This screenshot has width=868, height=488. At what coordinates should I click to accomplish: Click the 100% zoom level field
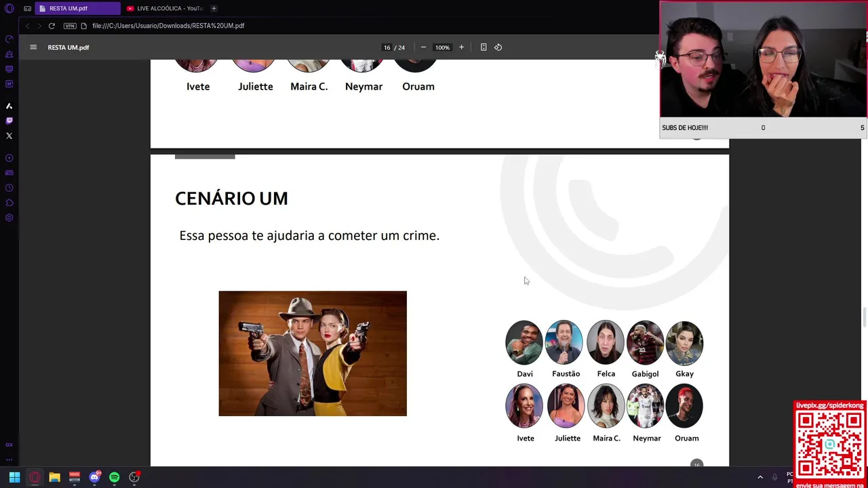pyautogui.click(x=442, y=47)
